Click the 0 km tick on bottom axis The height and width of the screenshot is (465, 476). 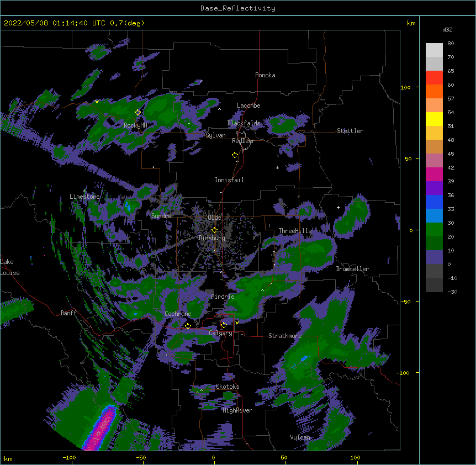click(213, 457)
